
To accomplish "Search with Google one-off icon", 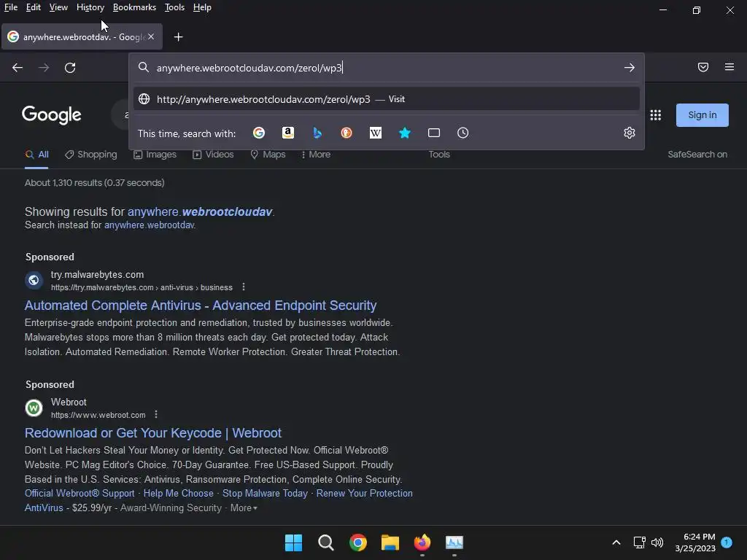I will pos(259,133).
